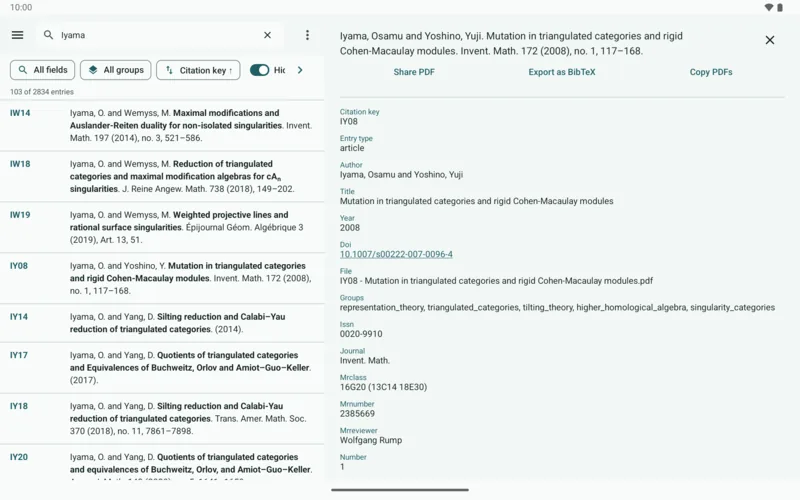Open the hamburger navigation menu
This screenshot has width=800, height=500.
pos(17,35)
